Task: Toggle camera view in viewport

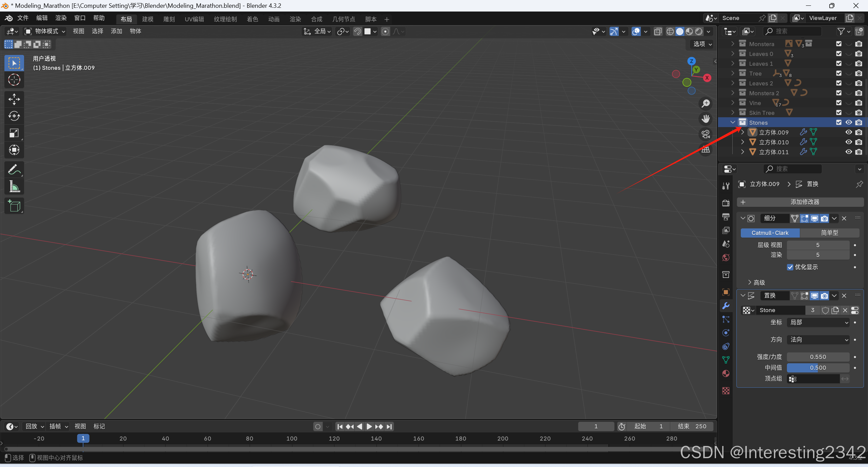Action: [706, 134]
